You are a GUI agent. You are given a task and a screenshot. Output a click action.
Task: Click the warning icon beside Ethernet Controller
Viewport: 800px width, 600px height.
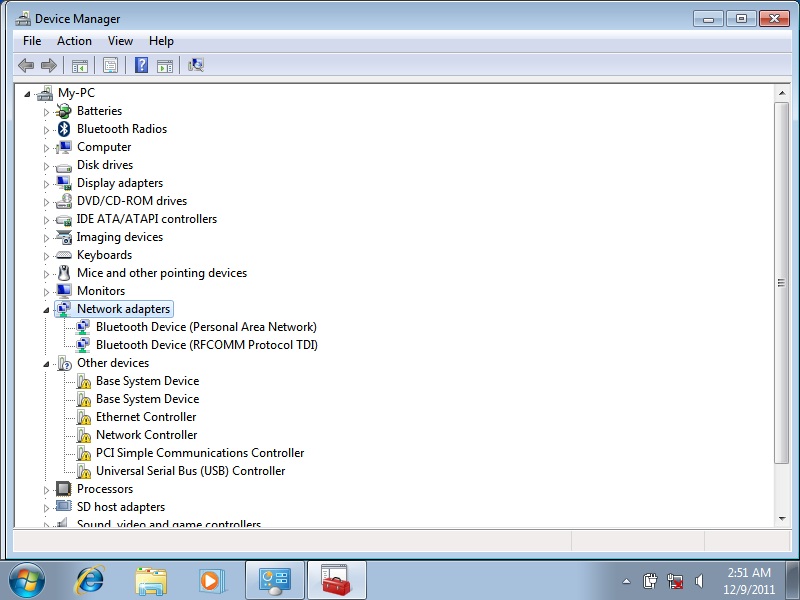click(x=84, y=417)
